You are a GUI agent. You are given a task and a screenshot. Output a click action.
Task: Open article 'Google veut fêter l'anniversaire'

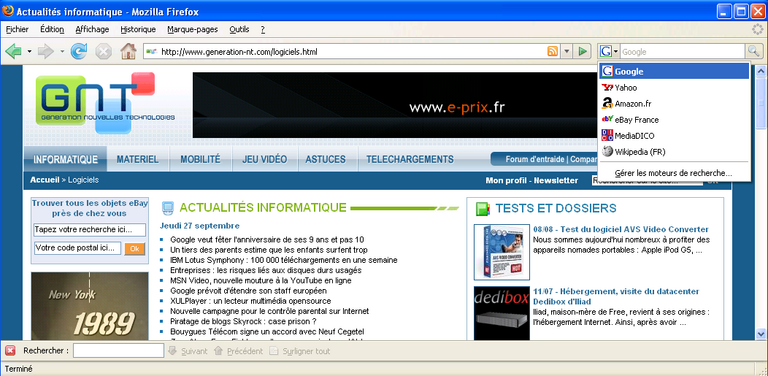tap(267, 239)
